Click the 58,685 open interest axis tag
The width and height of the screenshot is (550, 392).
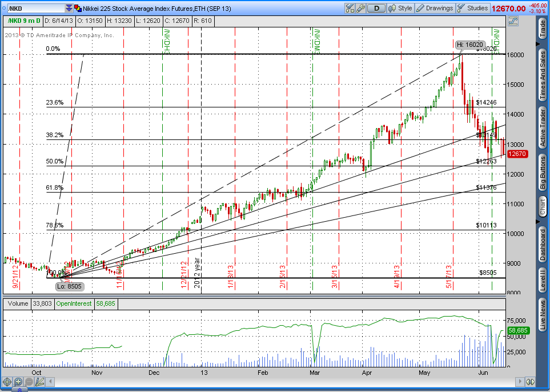tap(517, 330)
